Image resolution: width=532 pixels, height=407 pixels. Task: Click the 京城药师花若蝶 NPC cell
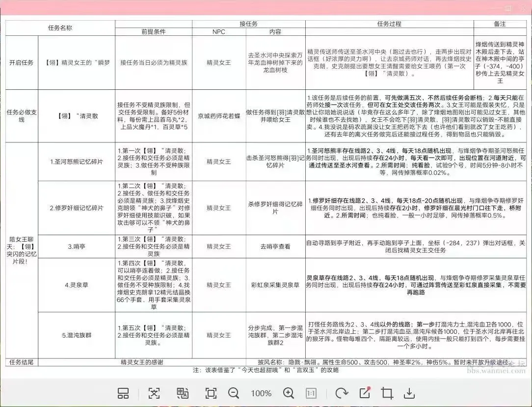point(219,116)
